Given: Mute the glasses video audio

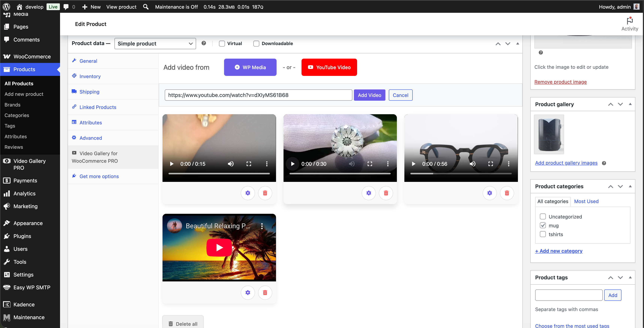Looking at the screenshot, I should [473, 164].
